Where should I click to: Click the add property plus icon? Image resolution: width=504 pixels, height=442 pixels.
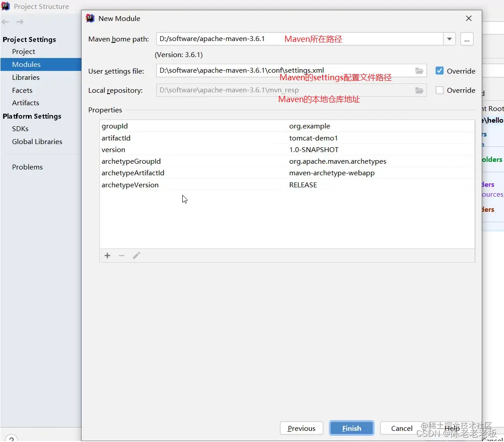[107, 256]
